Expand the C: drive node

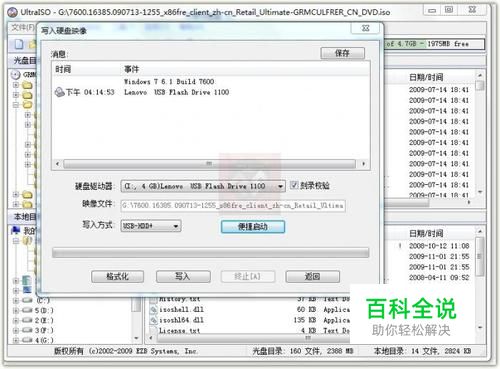(x=16, y=300)
